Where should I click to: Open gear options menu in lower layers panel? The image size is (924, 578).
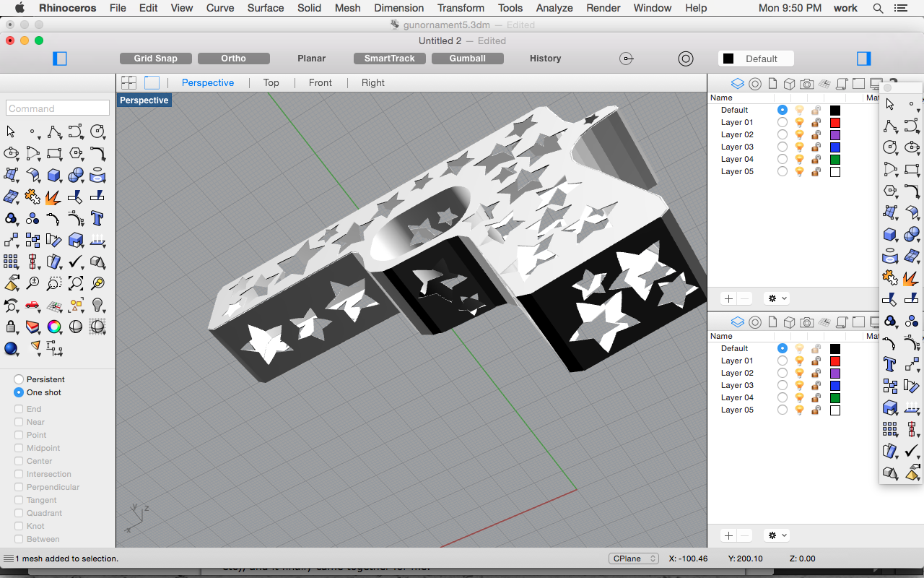click(x=777, y=535)
